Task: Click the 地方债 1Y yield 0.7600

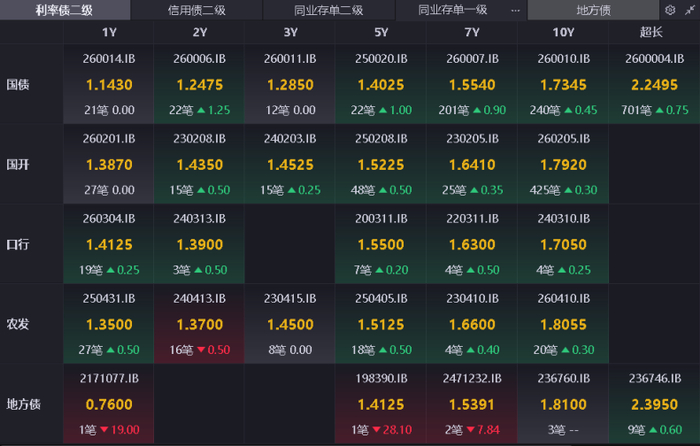Action: click(109, 404)
